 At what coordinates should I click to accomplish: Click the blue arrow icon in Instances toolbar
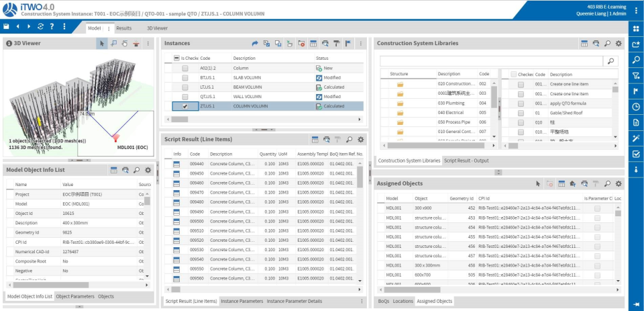click(x=255, y=44)
